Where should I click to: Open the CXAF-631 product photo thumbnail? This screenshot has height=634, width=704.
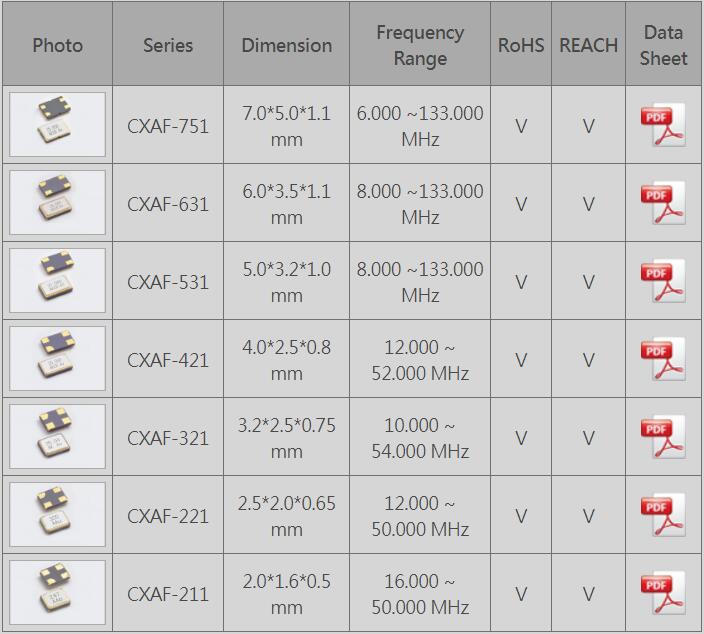coord(57,203)
